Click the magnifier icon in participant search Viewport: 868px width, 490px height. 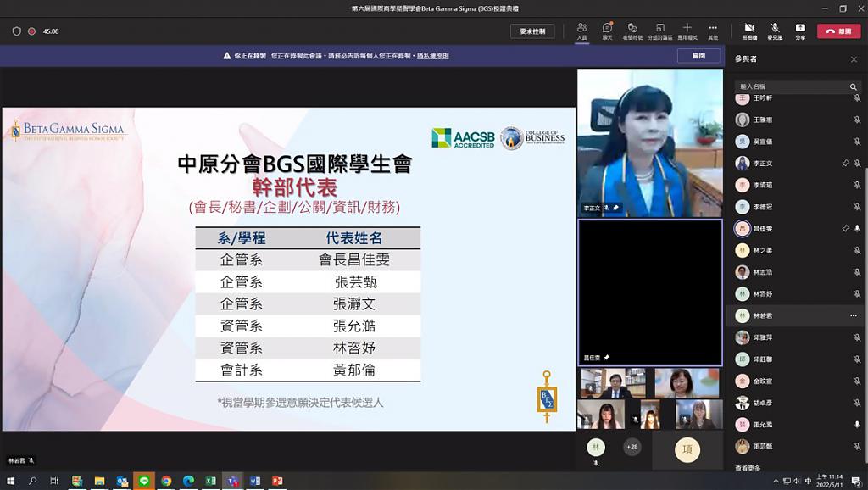point(853,87)
